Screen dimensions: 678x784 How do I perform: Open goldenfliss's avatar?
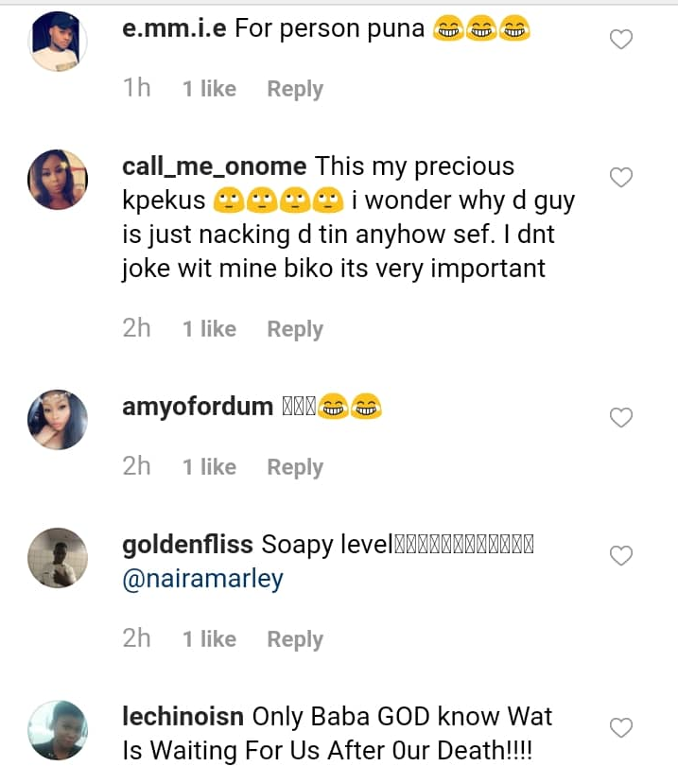(x=59, y=557)
